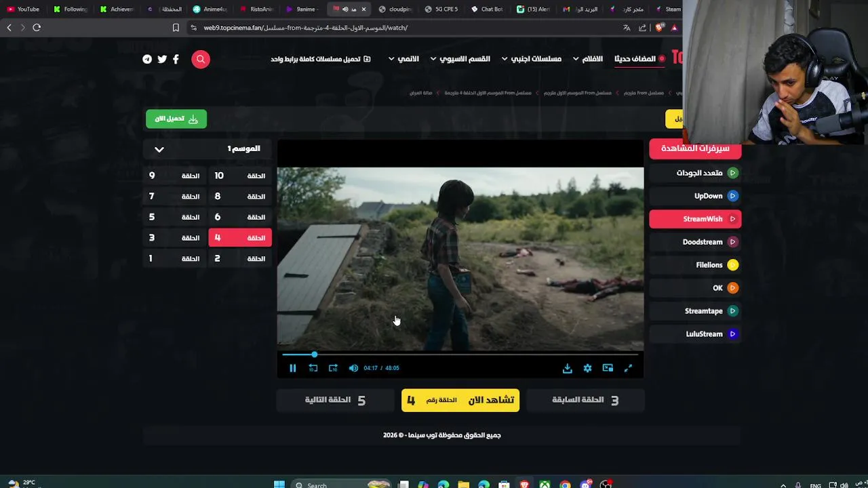Choose the StreamWish server
868x488 pixels.
click(695, 219)
